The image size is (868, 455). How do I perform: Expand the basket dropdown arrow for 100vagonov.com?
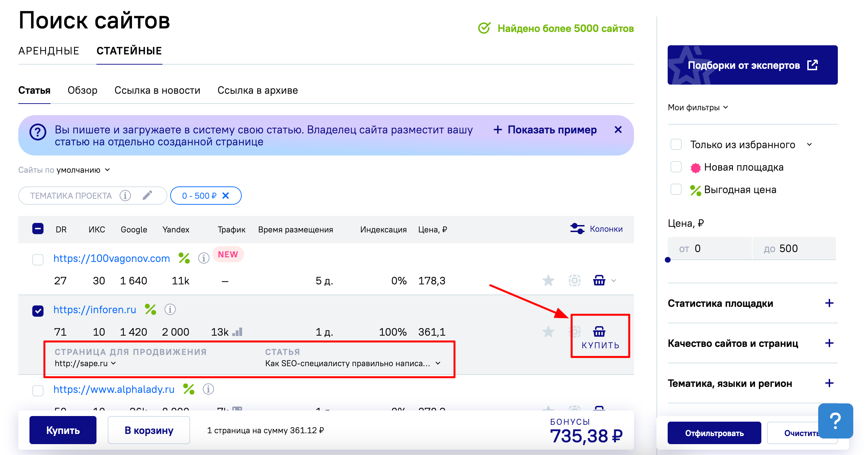point(614,281)
